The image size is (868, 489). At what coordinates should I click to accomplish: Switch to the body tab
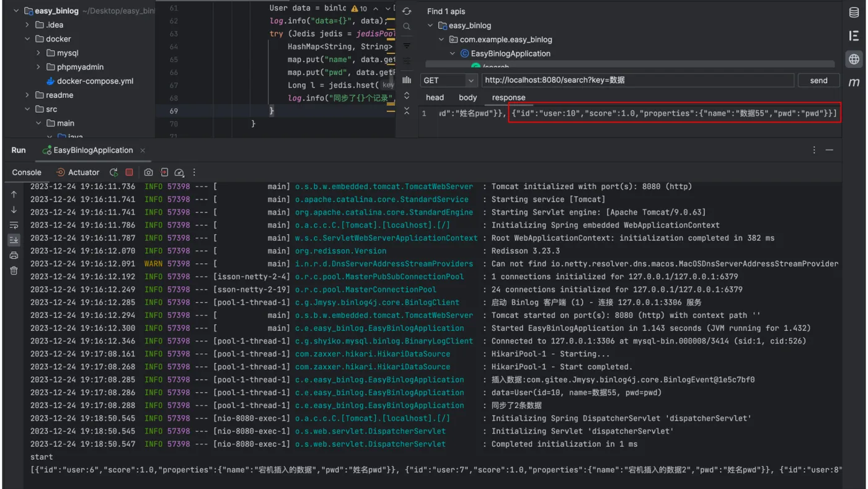468,97
